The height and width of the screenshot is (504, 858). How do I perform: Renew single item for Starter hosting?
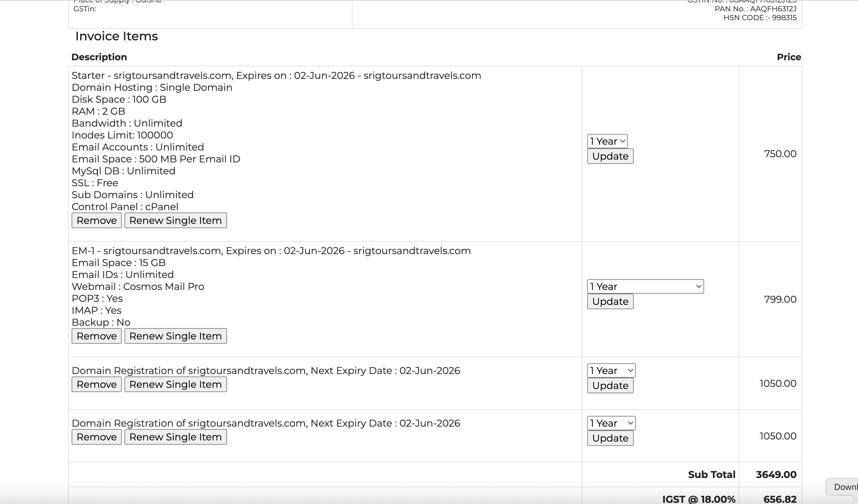[x=175, y=220]
